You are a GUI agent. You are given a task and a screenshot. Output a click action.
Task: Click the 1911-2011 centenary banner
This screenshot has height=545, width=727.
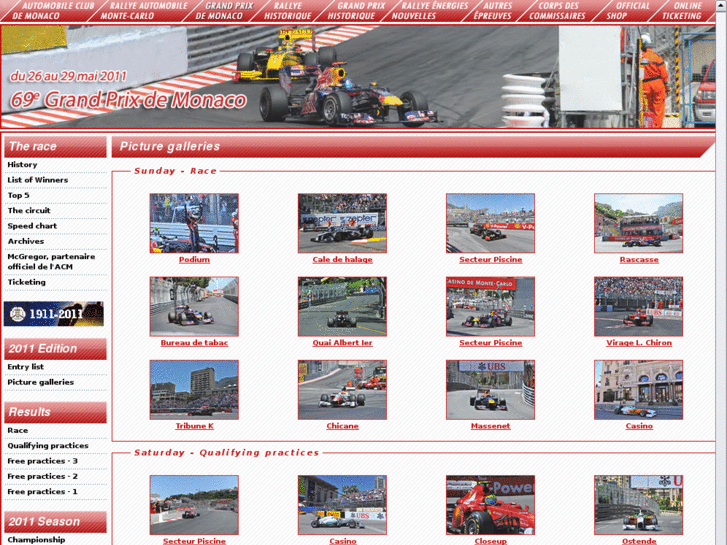coord(54,314)
